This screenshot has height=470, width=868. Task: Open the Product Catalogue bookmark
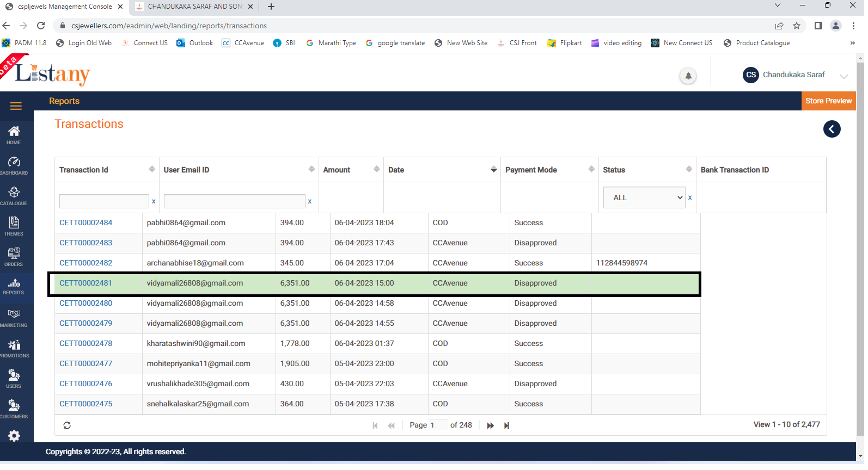point(756,43)
